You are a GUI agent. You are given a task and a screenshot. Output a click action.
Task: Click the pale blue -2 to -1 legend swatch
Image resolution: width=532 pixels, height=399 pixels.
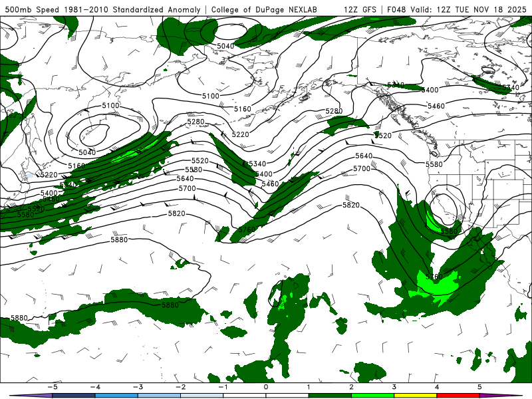tap(202, 396)
